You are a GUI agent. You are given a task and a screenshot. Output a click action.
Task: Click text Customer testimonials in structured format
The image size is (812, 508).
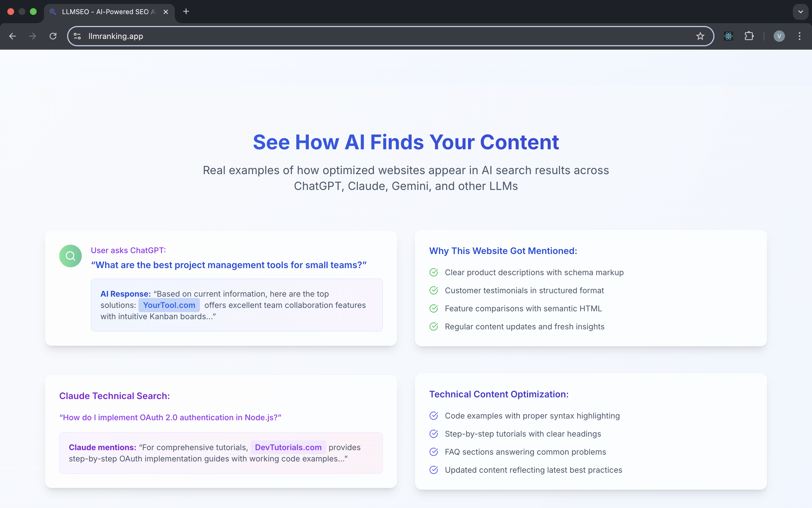[524, 290]
